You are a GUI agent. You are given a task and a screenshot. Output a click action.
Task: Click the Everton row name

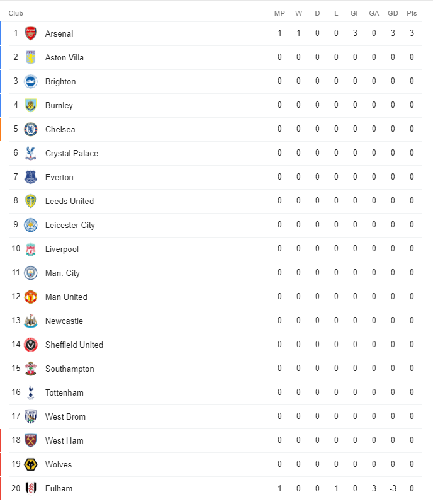59,178
